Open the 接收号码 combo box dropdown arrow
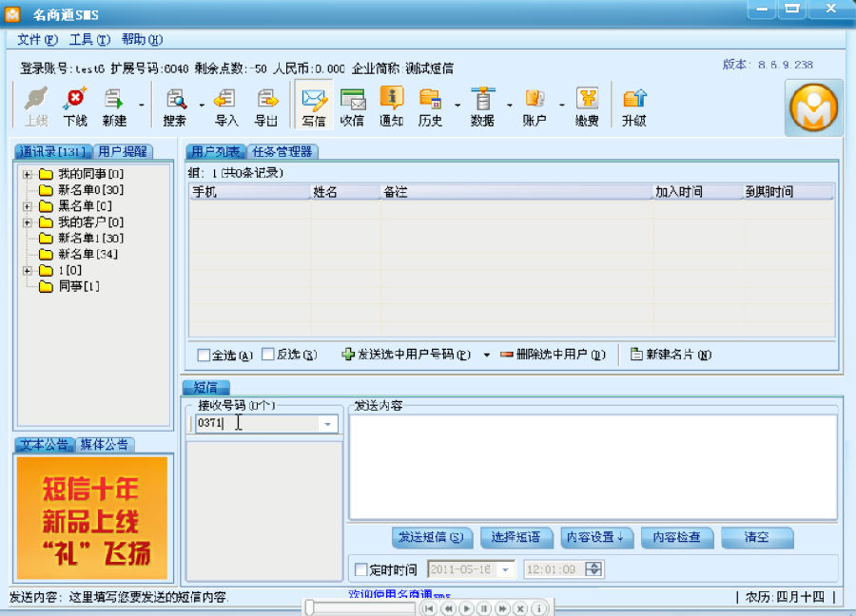856x616 pixels. pyautogui.click(x=327, y=424)
